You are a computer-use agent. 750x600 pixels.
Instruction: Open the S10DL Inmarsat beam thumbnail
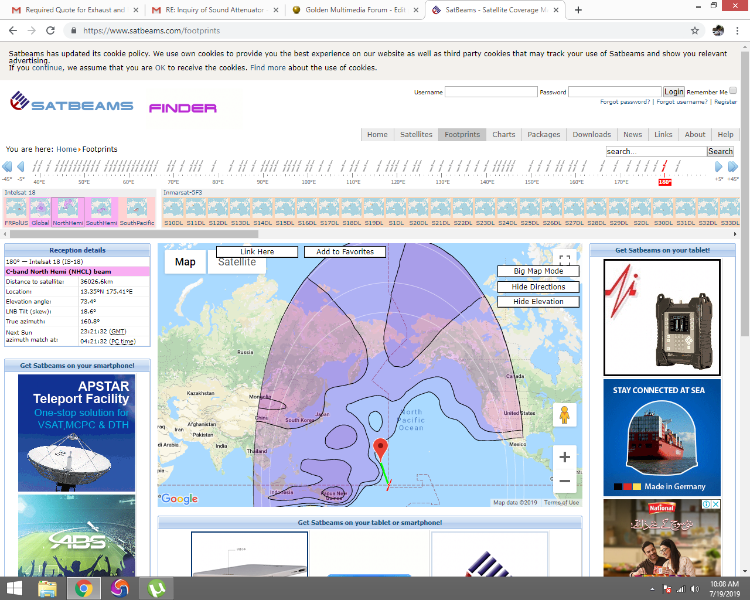(x=173, y=212)
